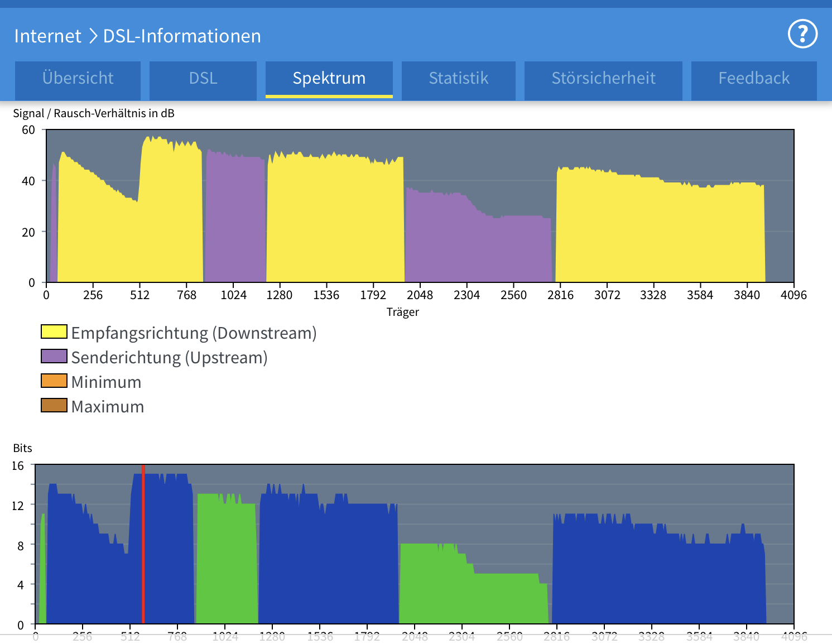Viewport: 832px width, 644px height.
Task: Switch to the Feedback tab
Action: click(754, 80)
